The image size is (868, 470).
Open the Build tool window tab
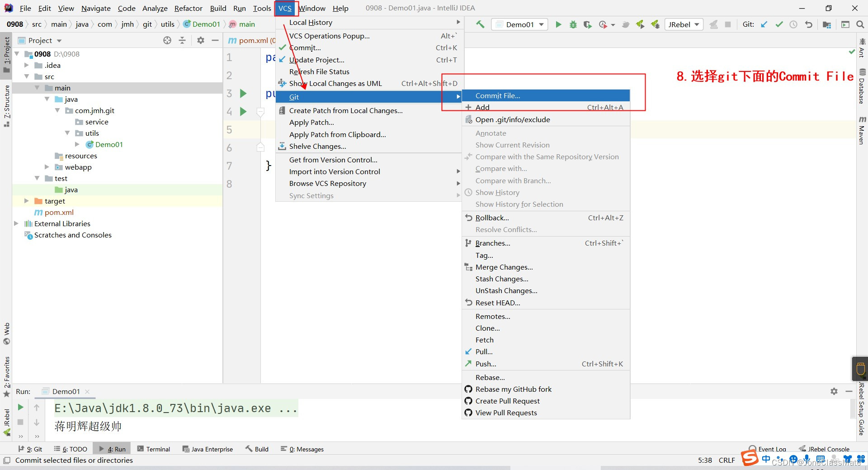(x=257, y=449)
